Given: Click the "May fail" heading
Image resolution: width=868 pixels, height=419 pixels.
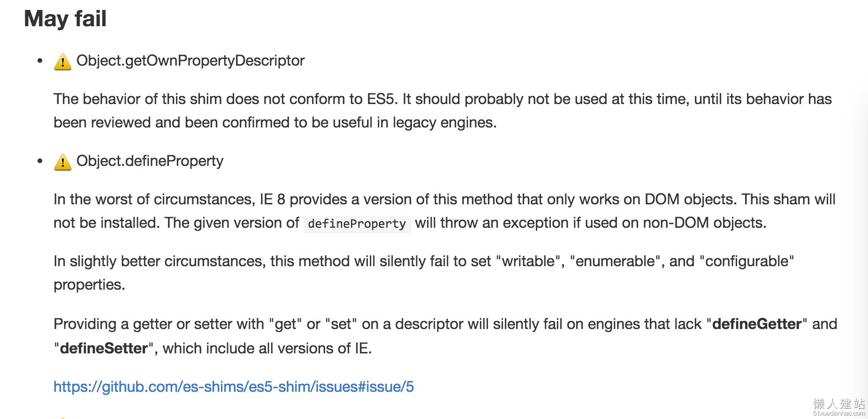Looking at the screenshot, I should [x=65, y=19].
